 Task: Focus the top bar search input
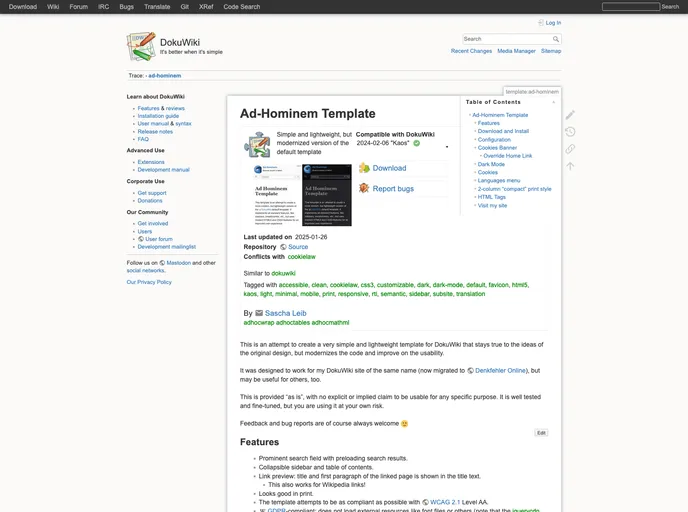tap(631, 7)
